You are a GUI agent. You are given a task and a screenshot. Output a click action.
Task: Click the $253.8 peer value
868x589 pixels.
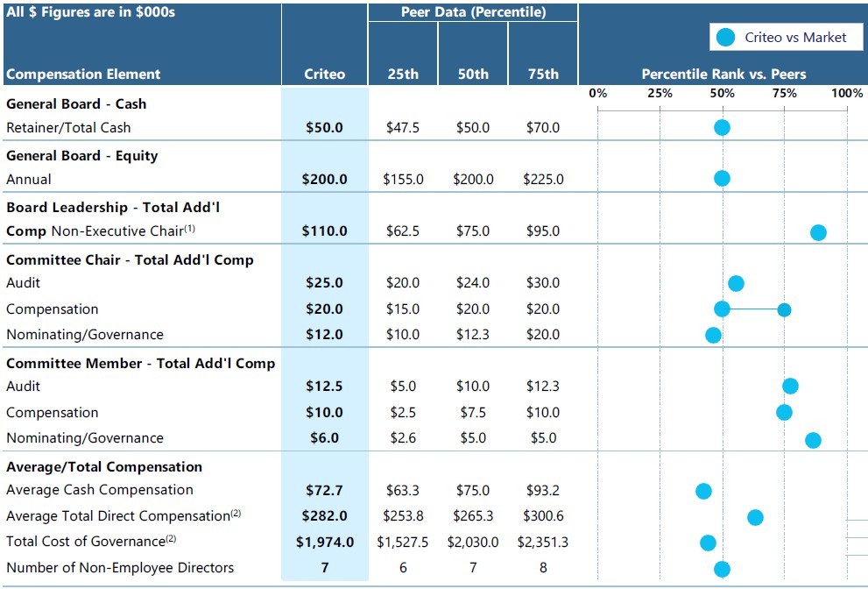tap(403, 516)
